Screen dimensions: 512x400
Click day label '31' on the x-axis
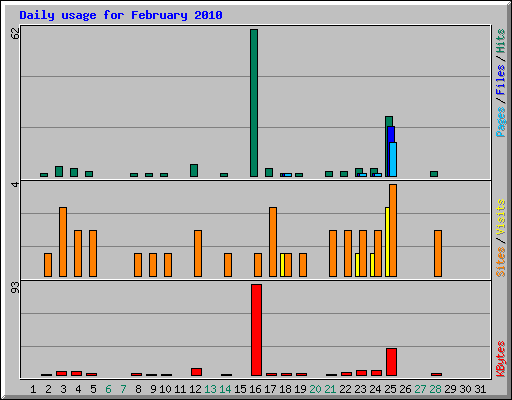[480, 389]
